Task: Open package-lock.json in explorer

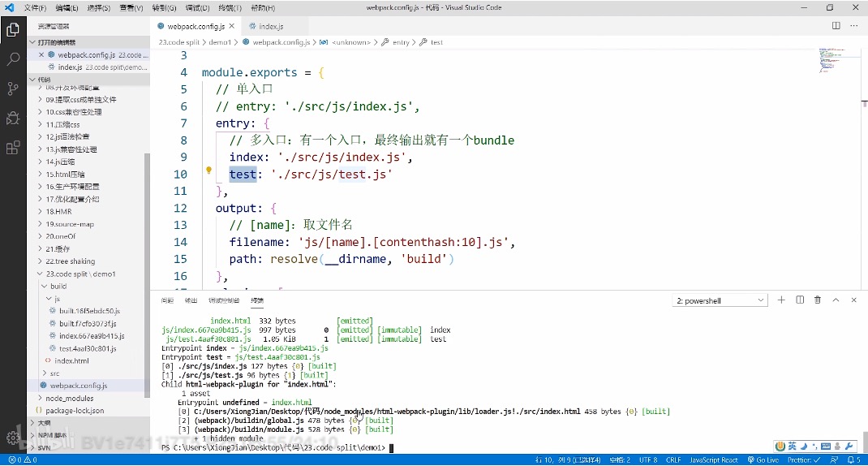Action: [88, 411]
